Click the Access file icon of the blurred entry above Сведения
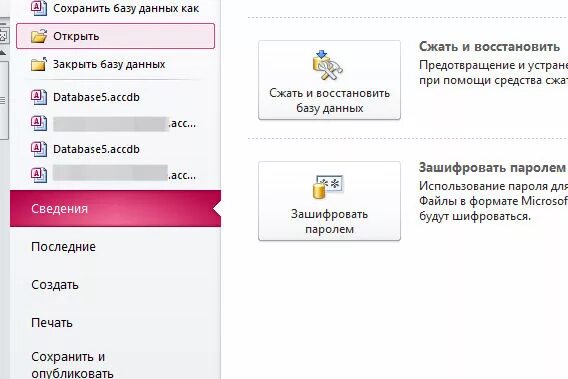The width and height of the screenshot is (568, 379). pos(39,175)
